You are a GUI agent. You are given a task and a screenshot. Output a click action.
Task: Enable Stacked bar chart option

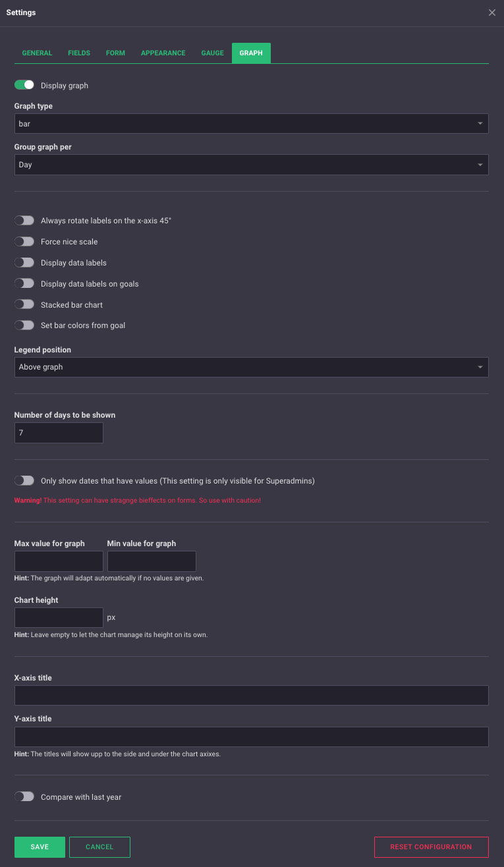(24, 304)
